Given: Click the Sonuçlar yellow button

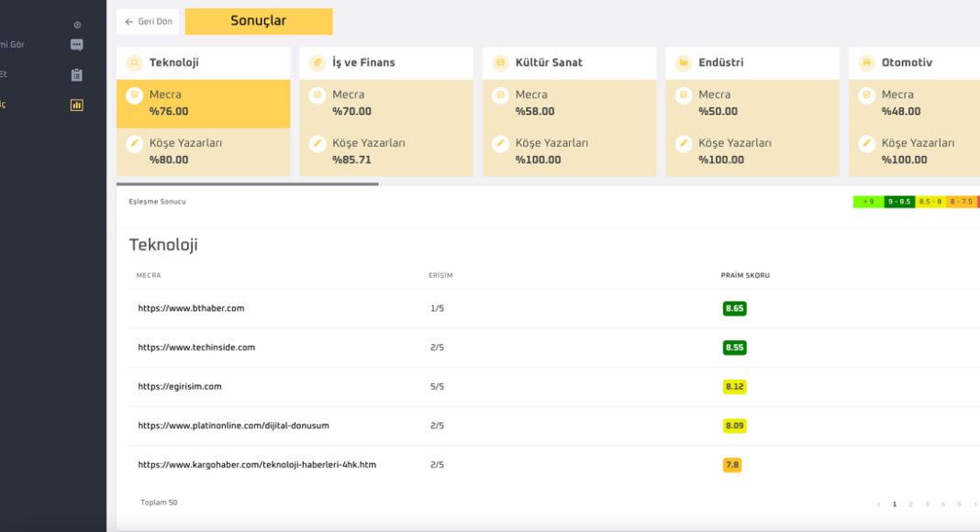Looking at the screenshot, I should 259,21.
